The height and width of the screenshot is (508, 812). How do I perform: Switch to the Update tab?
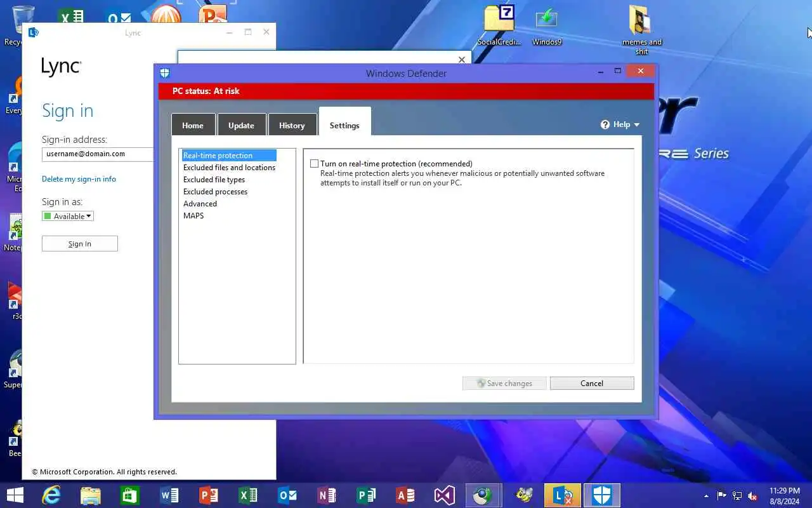(x=241, y=124)
